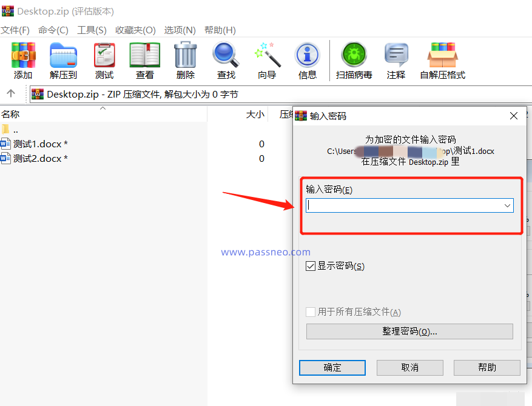The width and height of the screenshot is (532, 406).
Task: Open the Comment (注释) icon
Action: [396, 55]
